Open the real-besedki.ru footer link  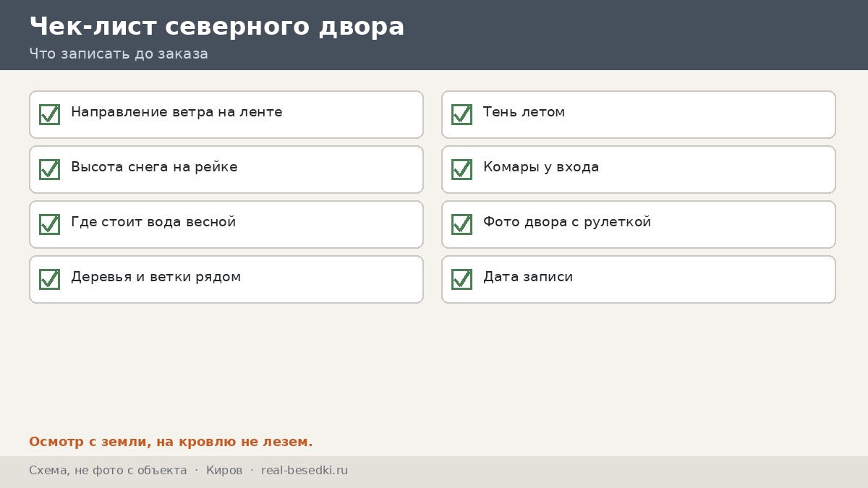(x=305, y=471)
